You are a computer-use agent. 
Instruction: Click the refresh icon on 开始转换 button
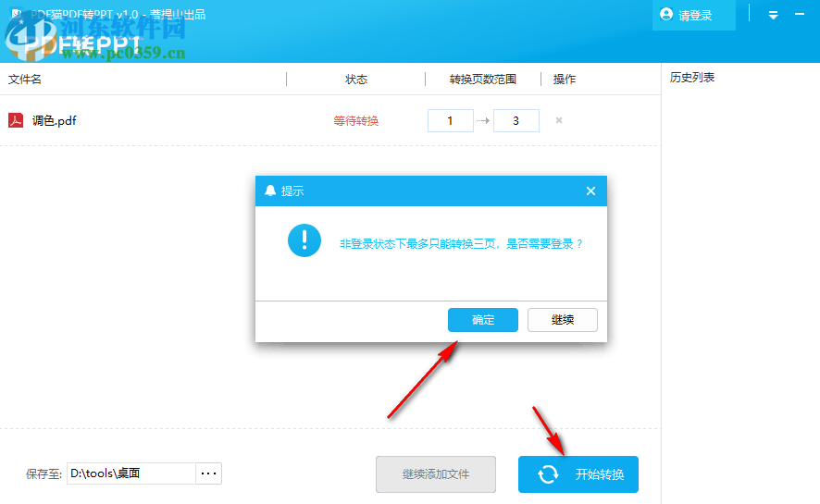point(548,474)
